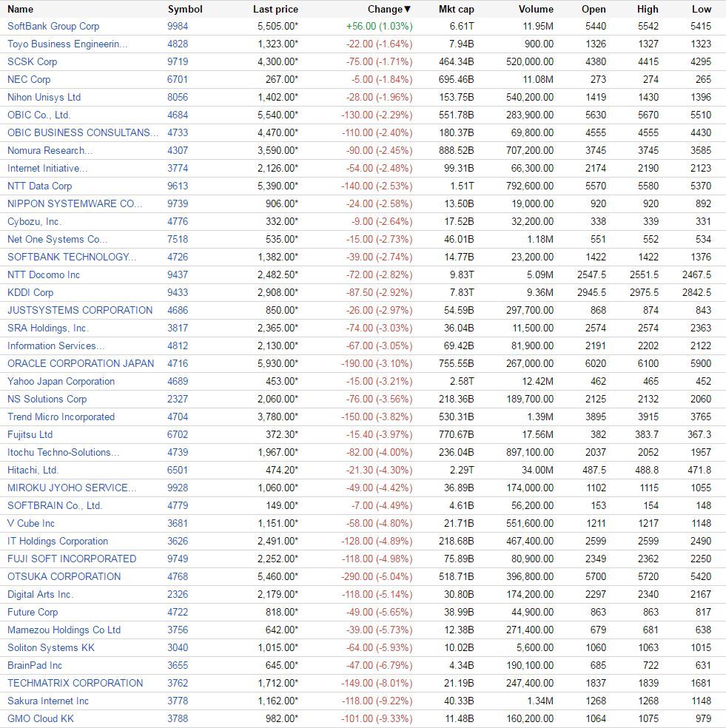The width and height of the screenshot is (726, 728).
Task: Sort by the Name column header
Action: [21, 10]
